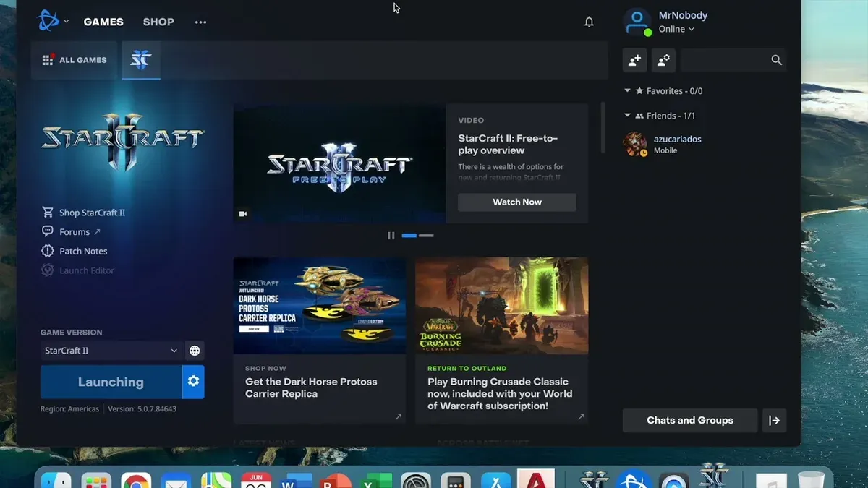Click external link arrow on Burning Crusade card

[581, 416]
